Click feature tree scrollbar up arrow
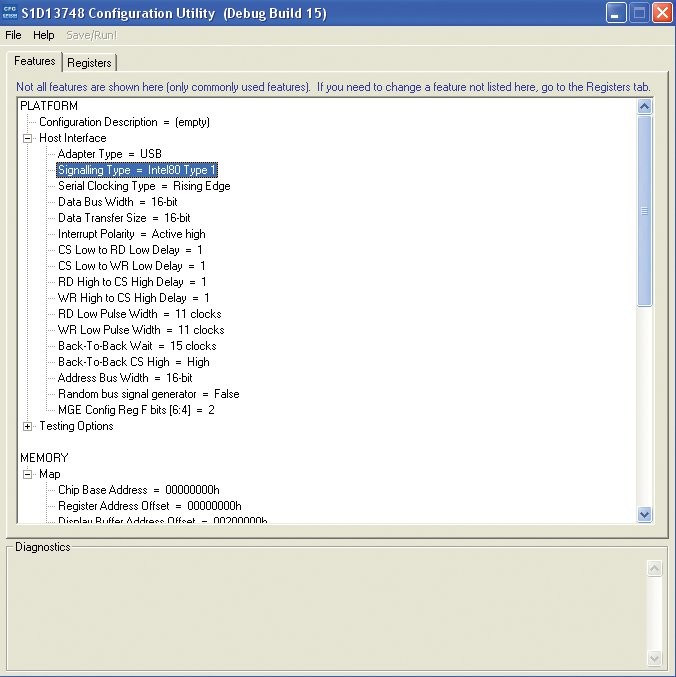This screenshot has height=677, width=676. pyautogui.click(x=644, y=106)
